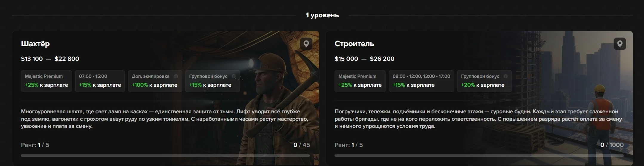
Task: Click the $15 000 — $26 200 salary range
Action: pos(364,59)
